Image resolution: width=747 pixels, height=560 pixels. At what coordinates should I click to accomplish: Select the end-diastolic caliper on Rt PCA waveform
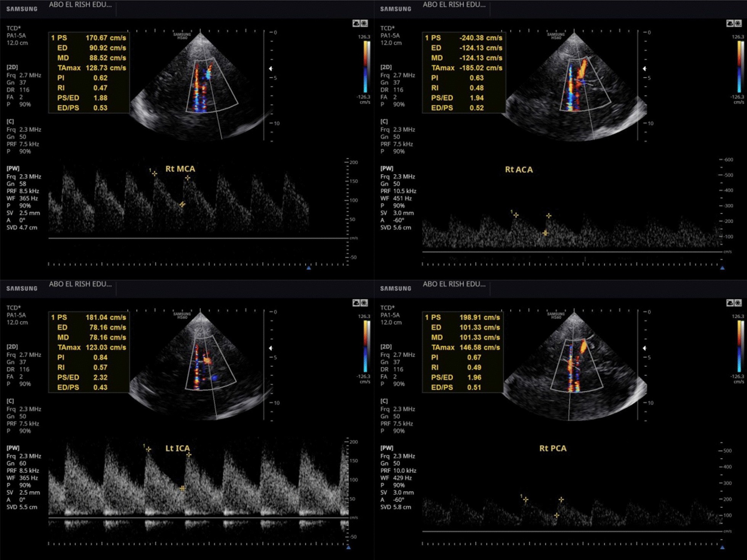[x=557, y=515]
